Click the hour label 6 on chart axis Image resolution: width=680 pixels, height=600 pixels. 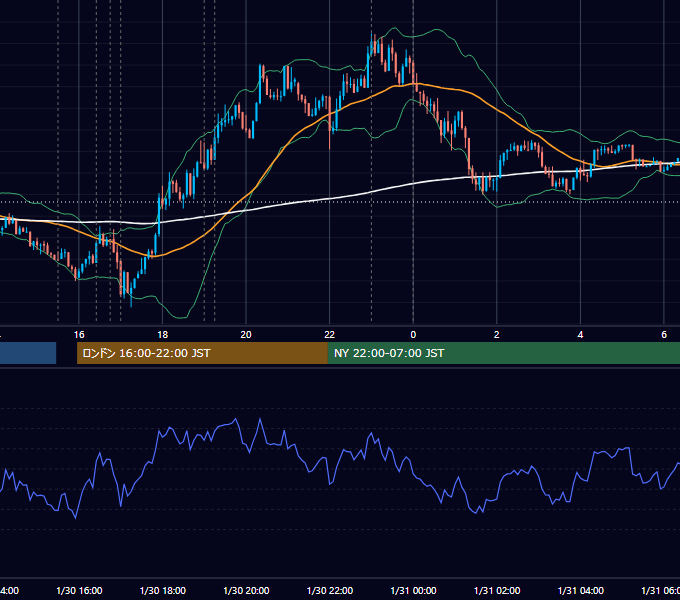pos(664,335)
